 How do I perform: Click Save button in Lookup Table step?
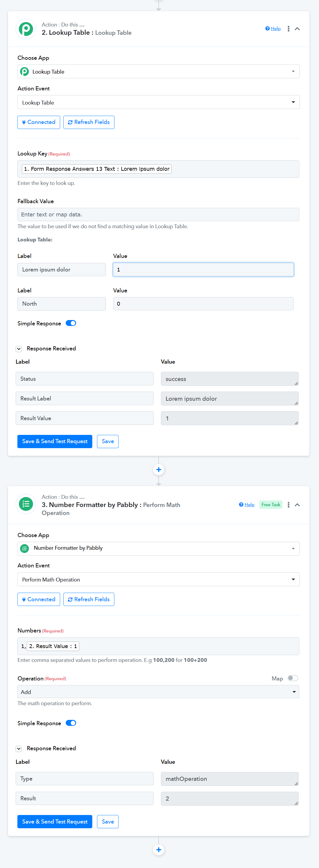(x=108, y=441)
